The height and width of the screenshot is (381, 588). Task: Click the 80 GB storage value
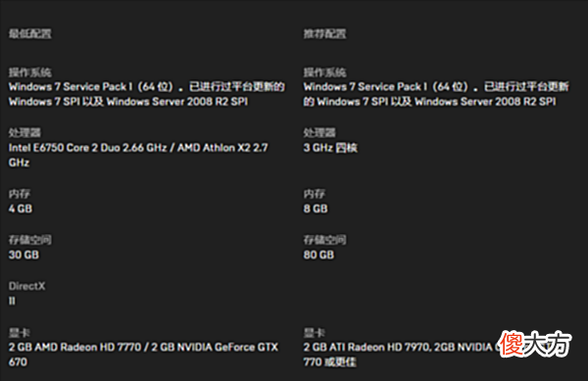pos(318,255)
